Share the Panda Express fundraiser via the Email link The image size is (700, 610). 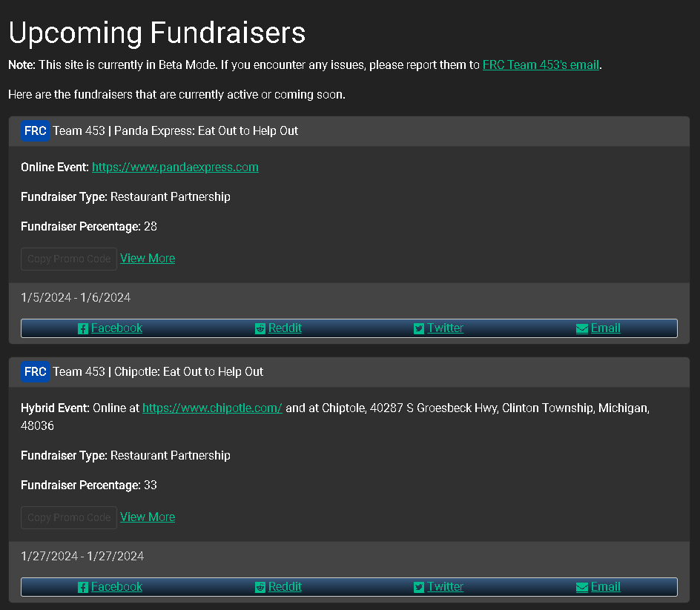point(605,328)
